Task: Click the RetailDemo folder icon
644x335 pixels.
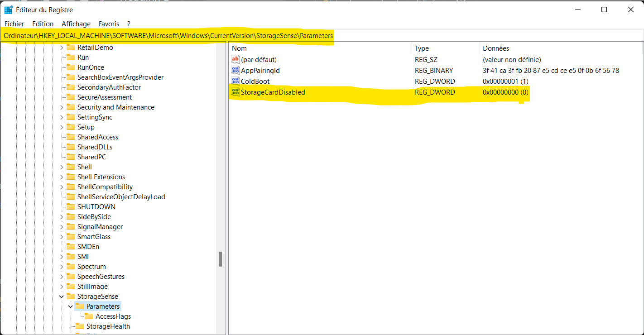Action: [70, 47]
